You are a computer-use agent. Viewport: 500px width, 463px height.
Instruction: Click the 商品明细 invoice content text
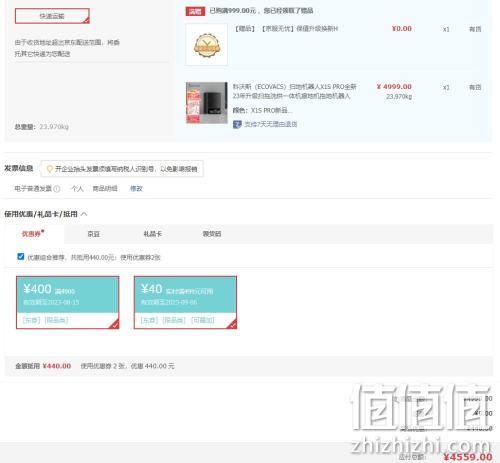[105, 189]
